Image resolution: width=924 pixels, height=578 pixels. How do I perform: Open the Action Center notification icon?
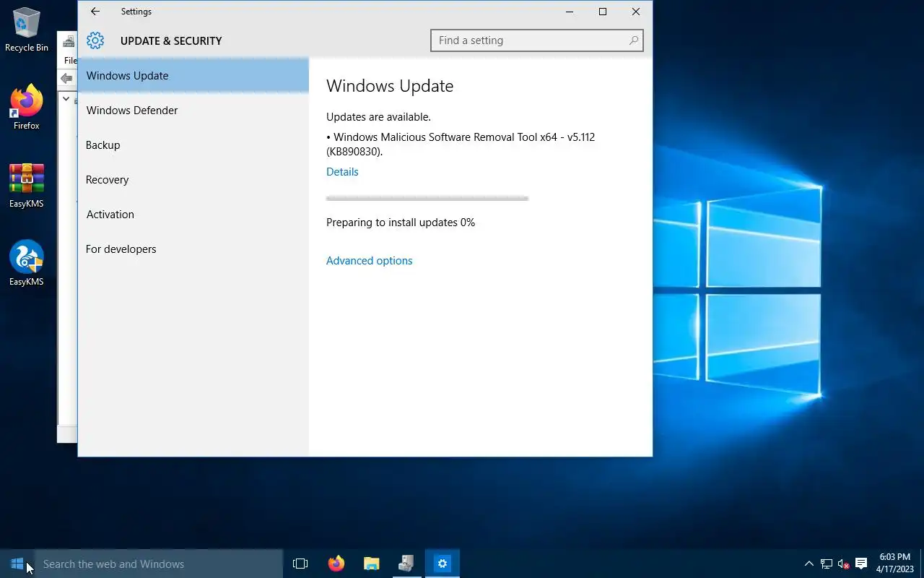point(861,564)
